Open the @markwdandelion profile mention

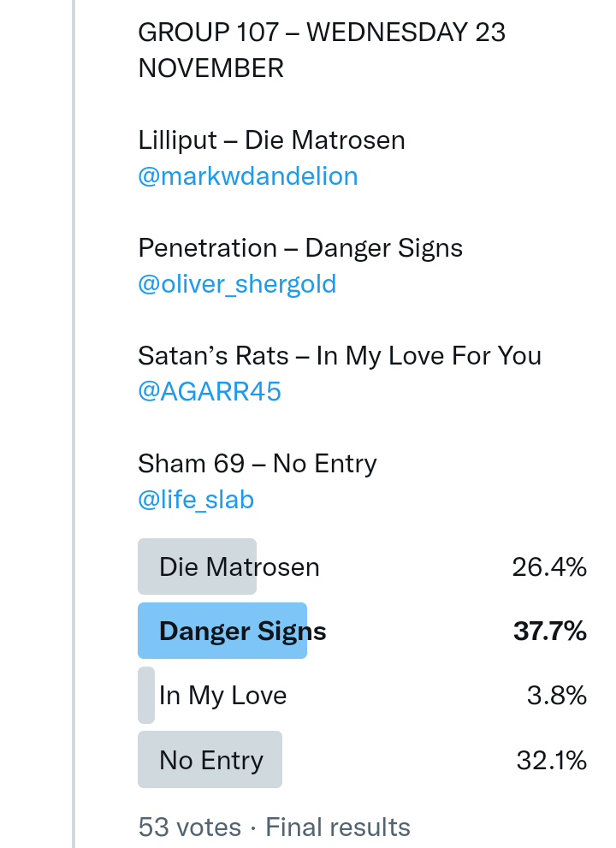pos(247,176)
